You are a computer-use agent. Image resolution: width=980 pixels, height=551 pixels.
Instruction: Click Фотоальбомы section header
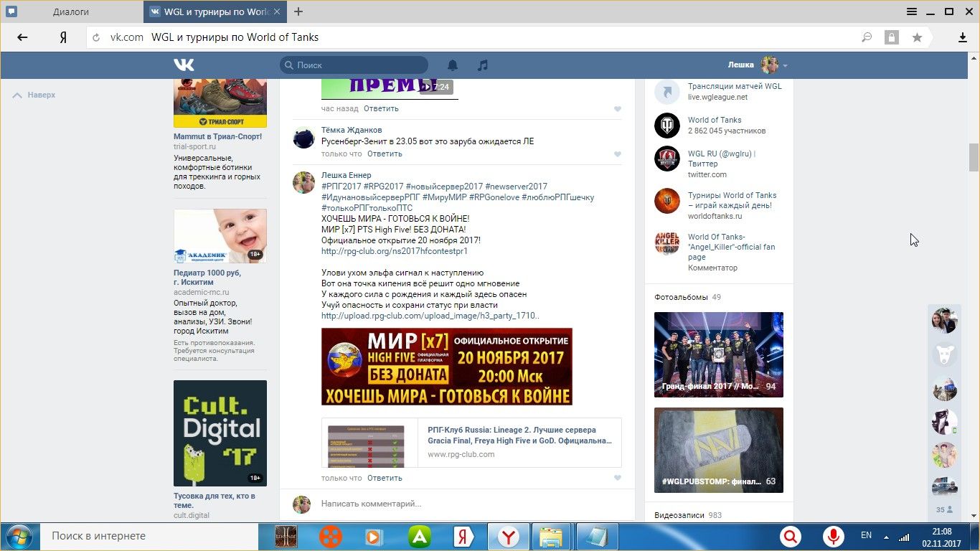(x=681, y=297)
